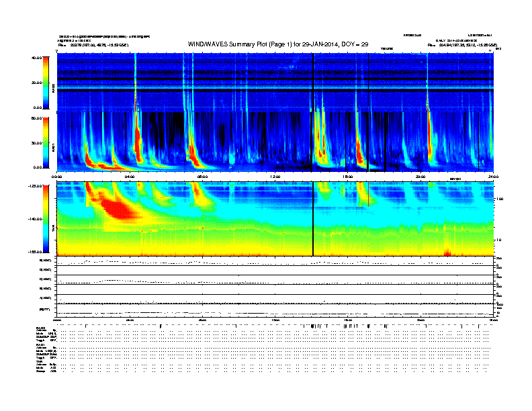Viewport: 532px width, 411px height.
Task: Click the 08:00 tick label below RAD1 spectrogram
Action: coord(202,177)
